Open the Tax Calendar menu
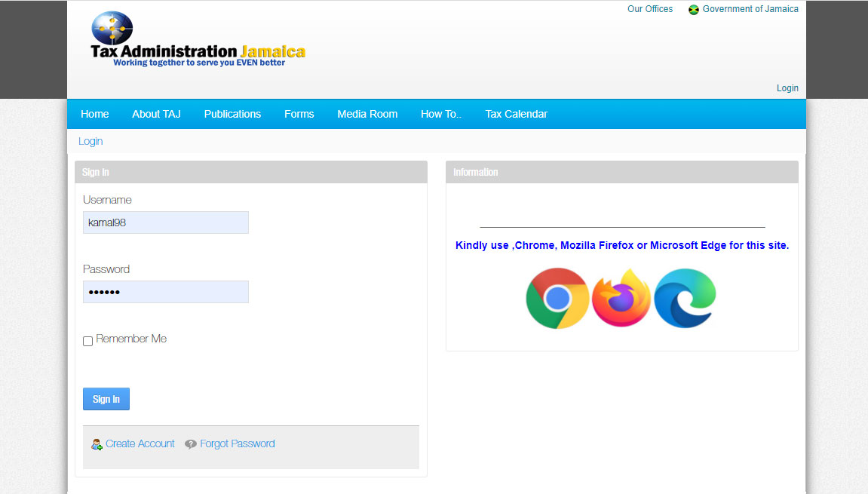Screen dimensions: 868x494 [x=517, y=114]
